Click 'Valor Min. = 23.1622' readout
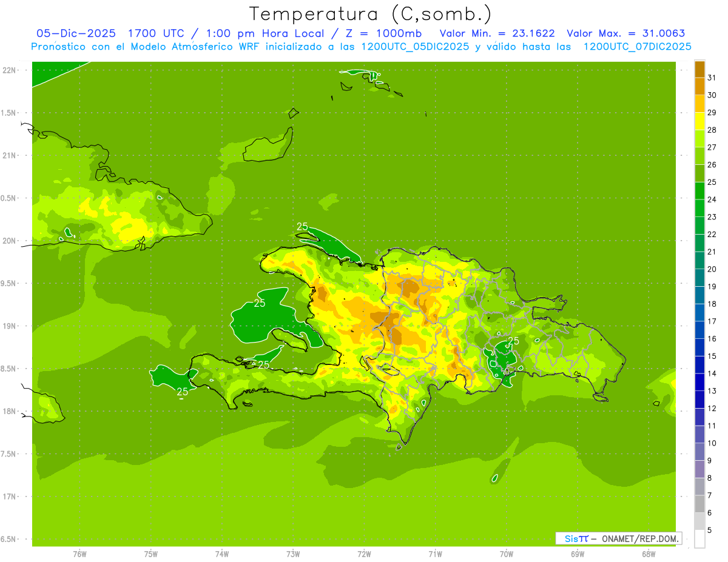The image size is (728, 562). tap(497, 33)
